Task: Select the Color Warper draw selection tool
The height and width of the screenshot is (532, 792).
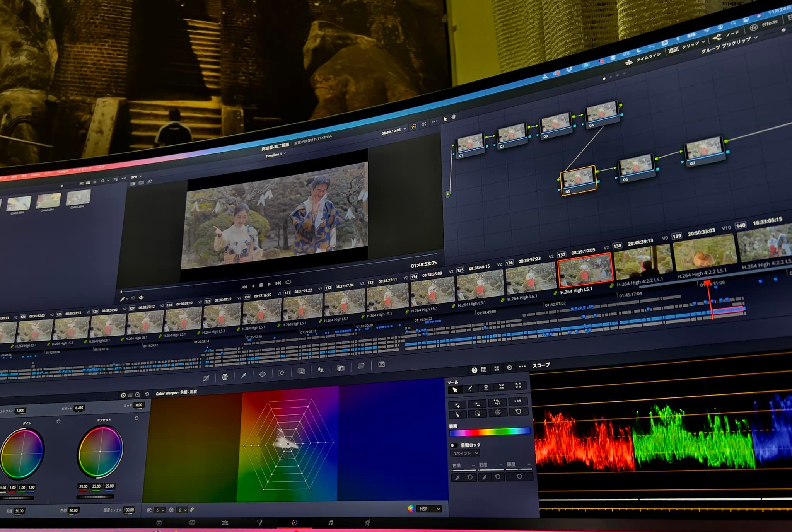Action: click(x=470, y=389)
